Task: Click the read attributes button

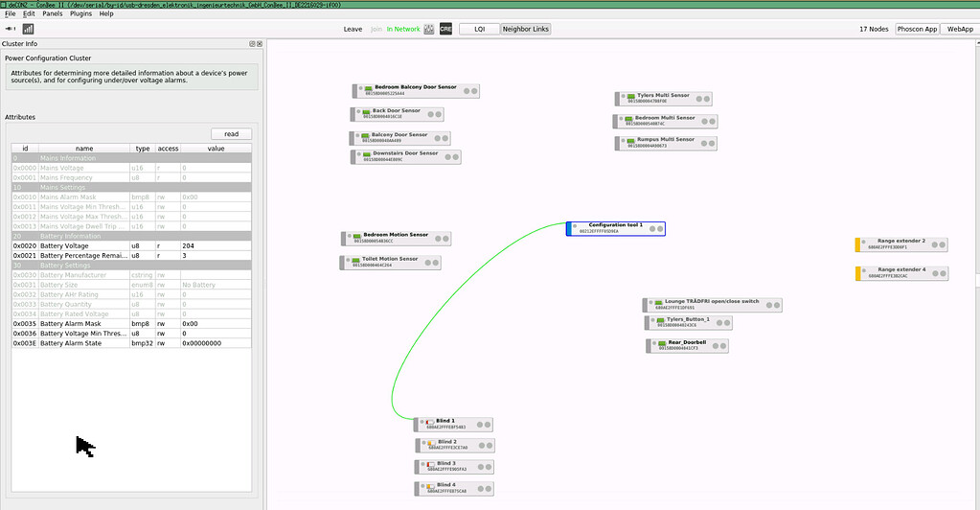Action: 231,134
